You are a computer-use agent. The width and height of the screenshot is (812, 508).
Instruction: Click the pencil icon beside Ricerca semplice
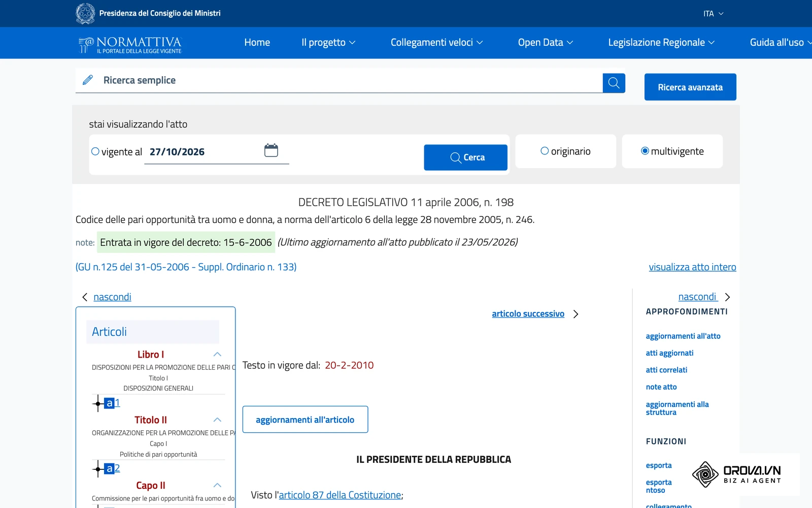tap(88, 80)
